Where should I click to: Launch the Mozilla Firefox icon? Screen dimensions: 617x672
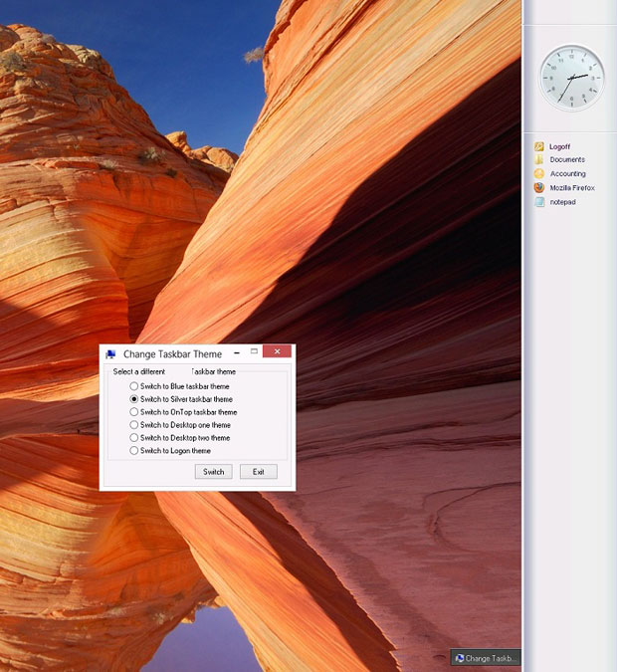(x=539, y=188)
